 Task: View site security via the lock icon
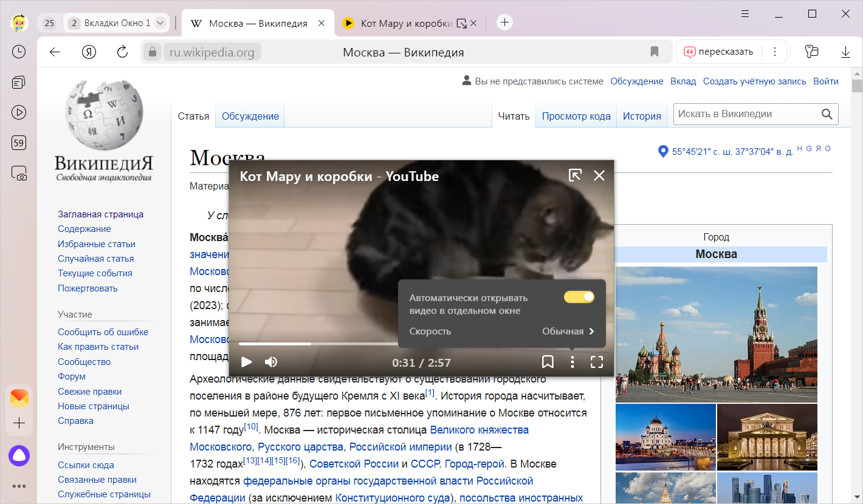point(153,52)
